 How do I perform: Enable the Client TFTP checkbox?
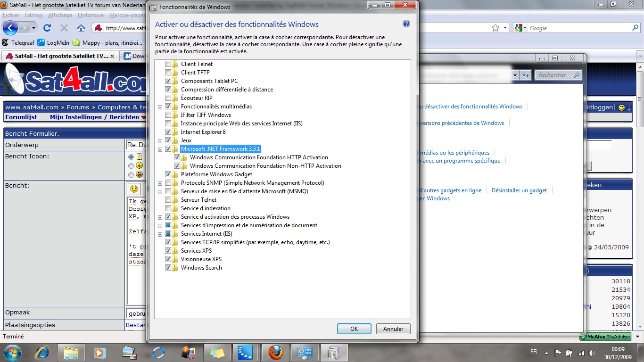coord(168,73)
